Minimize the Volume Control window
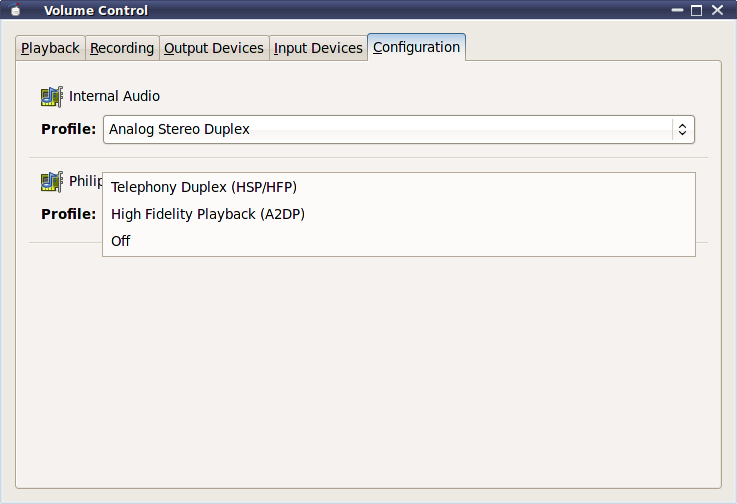737x504 pixels. tap(678, 11)
